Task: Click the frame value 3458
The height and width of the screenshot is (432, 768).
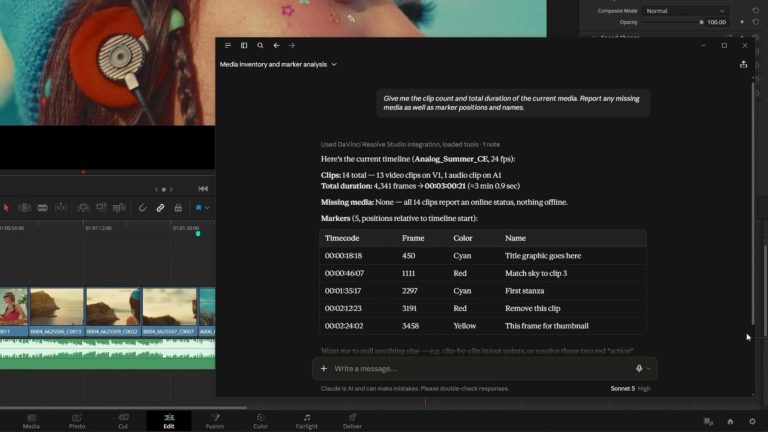Action: 410,326
